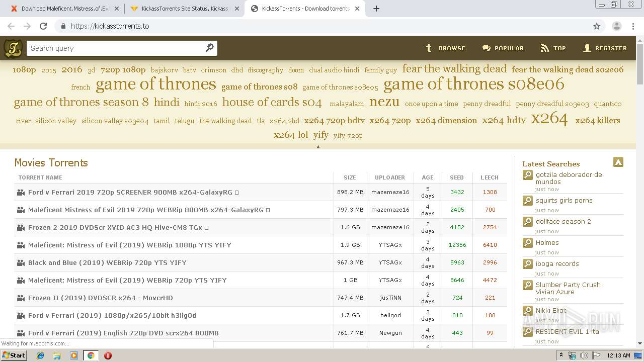
Task: Click the Chrome taskbar icon
Action: (91, 355)
